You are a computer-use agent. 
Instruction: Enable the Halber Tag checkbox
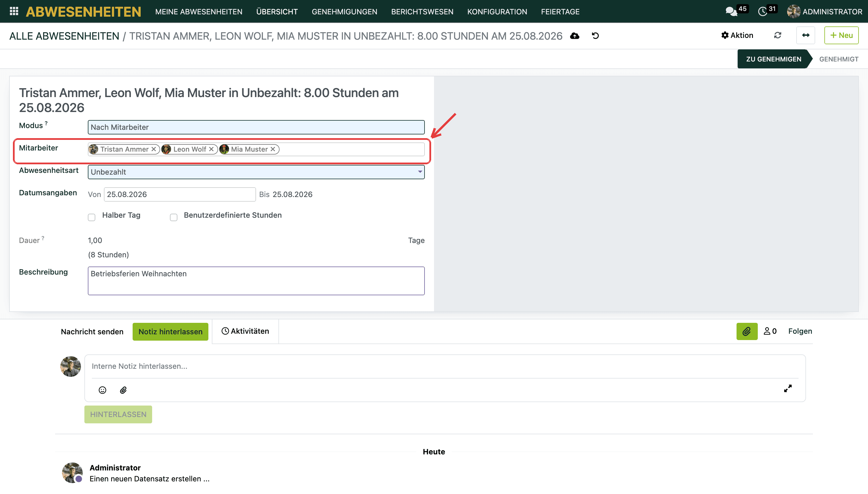pyautogui.click(x=92, y=217)
